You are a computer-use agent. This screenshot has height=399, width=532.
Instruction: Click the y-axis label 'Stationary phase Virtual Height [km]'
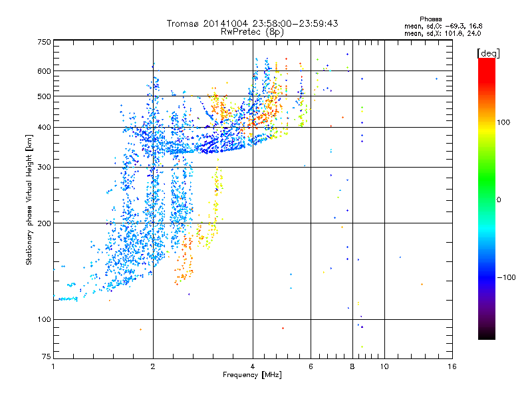point(29,199)
